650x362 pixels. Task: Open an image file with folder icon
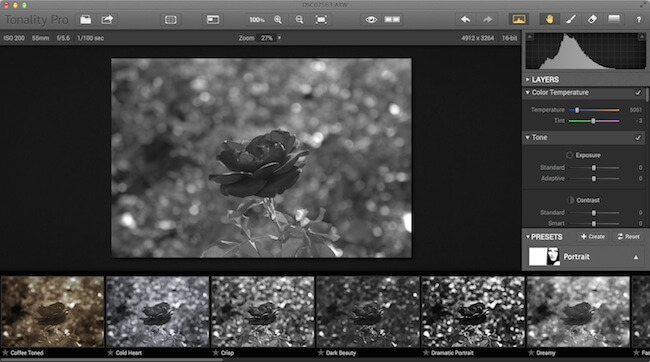click(85, 19)
